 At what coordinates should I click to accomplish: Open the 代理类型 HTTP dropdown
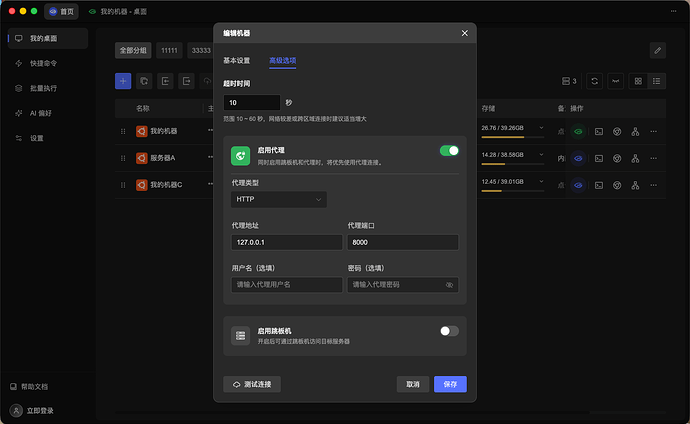(279, 199)
